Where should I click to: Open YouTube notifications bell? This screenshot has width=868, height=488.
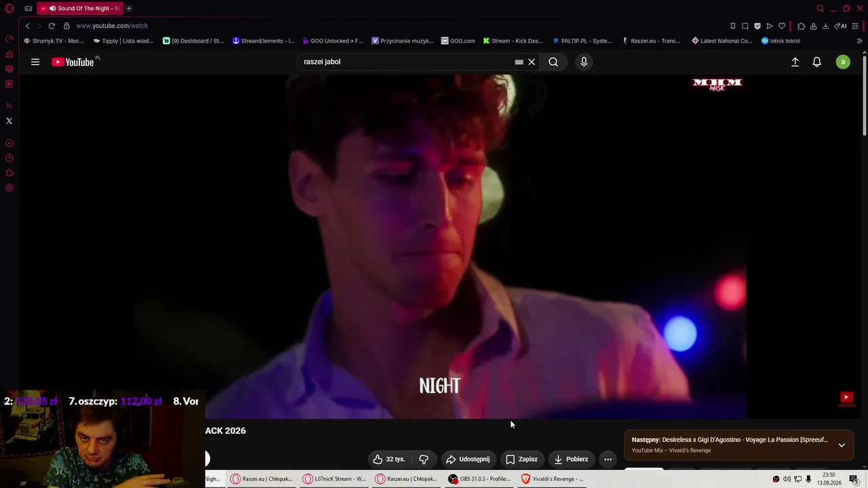pyautogui.click(x=817, y=62)
